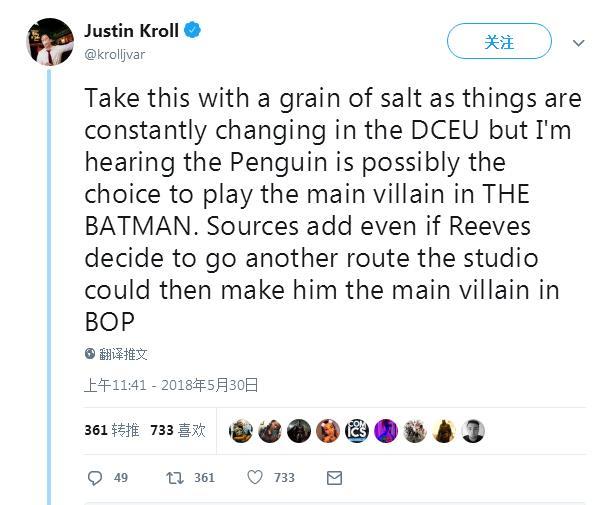Image resolution: width=606 pixels, height=505 pixels.
Task: Expand the tweet options chevron menu
Action: point(578,43)
